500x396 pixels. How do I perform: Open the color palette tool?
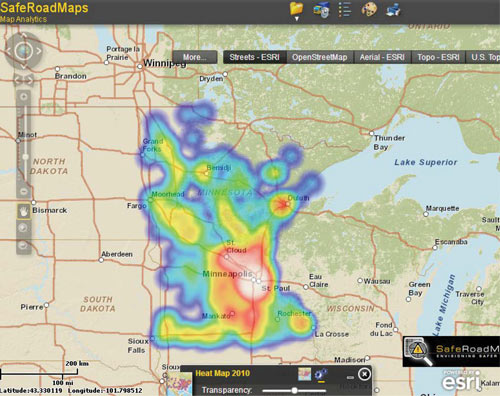pos(369,9)
